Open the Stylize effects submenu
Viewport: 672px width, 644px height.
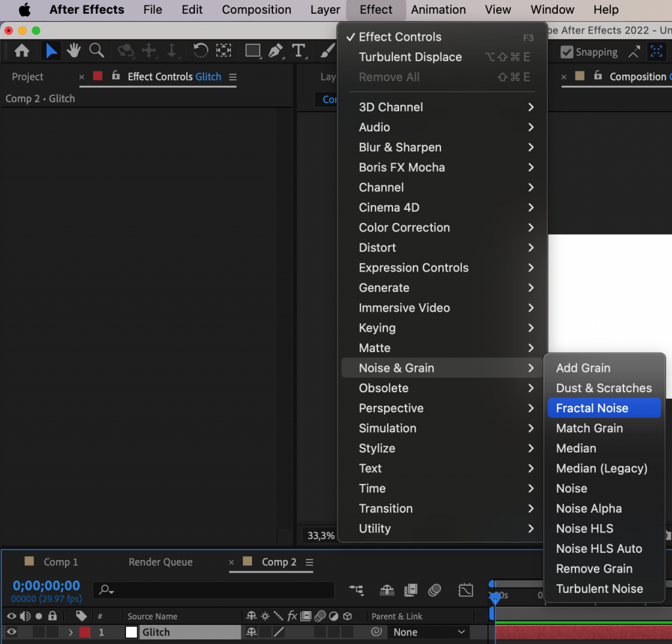click(x=377, y=449)
